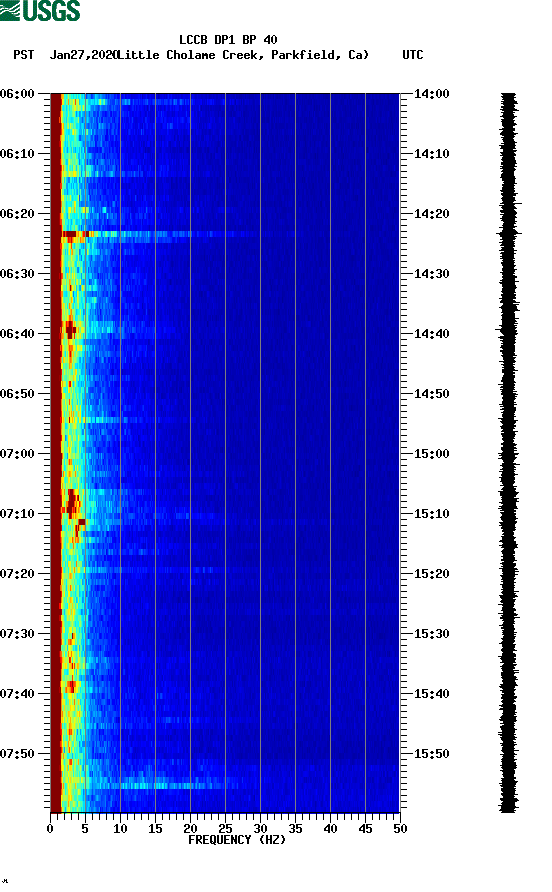Click the USGS logo
This screenshot has width=552, height=892.
click(x=40, y=10)
